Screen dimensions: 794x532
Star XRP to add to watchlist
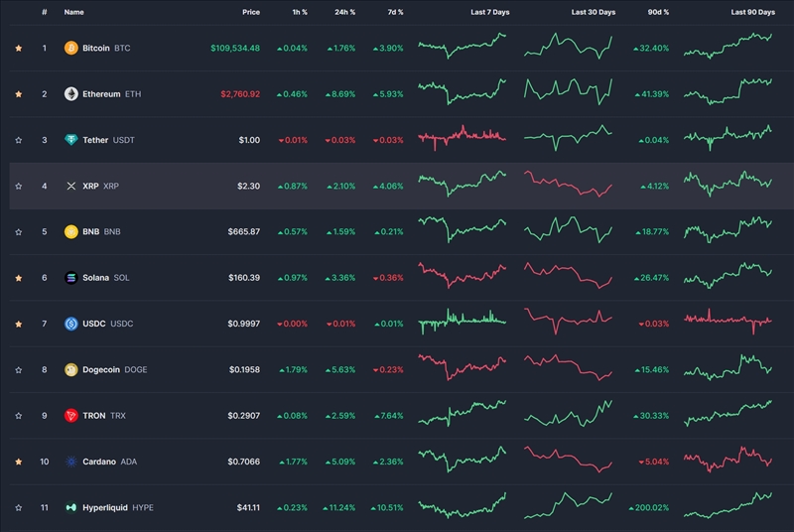point(19,186)
